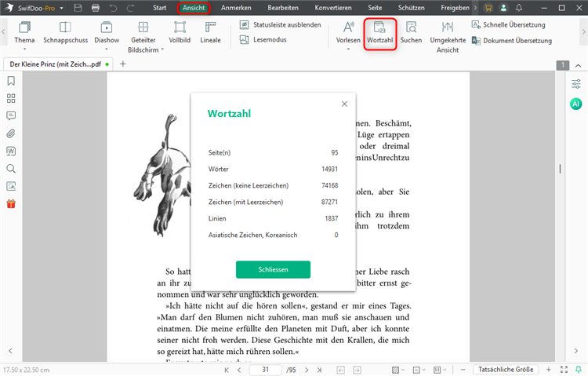The width and height of the screenshot is (588, 376).
Task: Open the Bearbeiten tab
Action: pyautogui.click(x=283, y=8)
